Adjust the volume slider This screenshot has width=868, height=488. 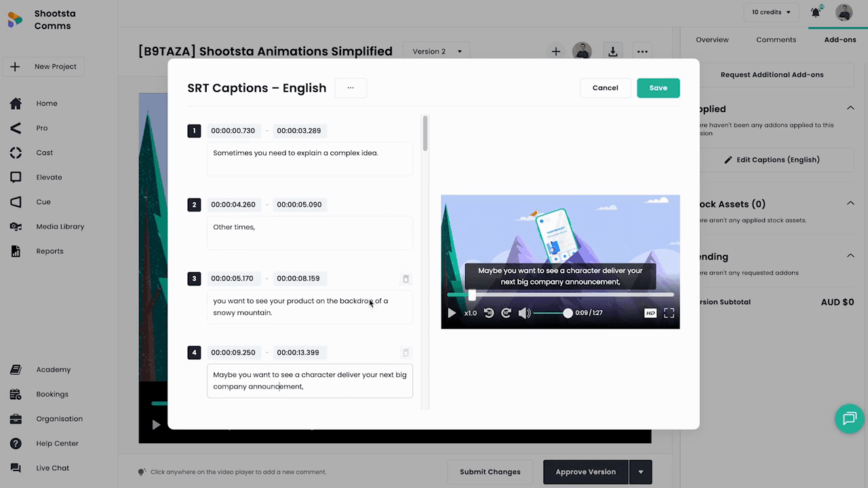(x=549, y=312)
